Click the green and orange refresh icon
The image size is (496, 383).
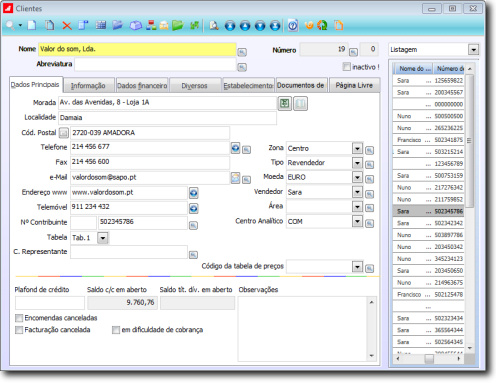tap(322, 25)
